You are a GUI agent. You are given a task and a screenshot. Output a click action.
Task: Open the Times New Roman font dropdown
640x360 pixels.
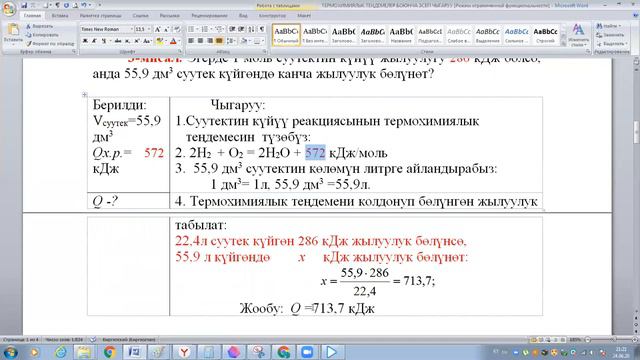coord(132,29)
